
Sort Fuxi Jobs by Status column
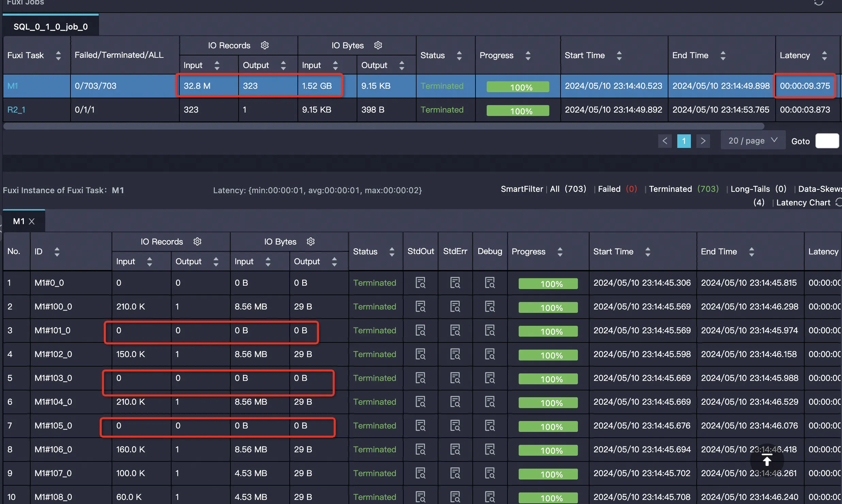[x=459, y=55]
